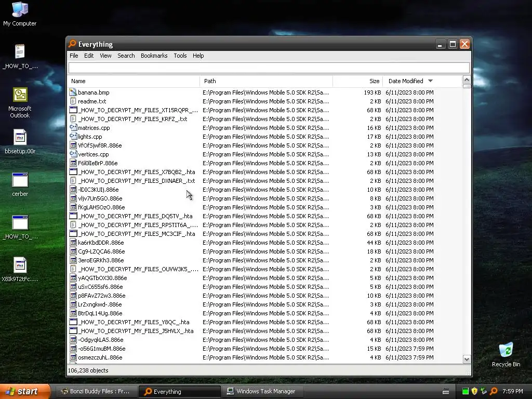Select Microsoft Outlook desktop shortcut
This screenshot has width=532, height=399.
(20, 102)
